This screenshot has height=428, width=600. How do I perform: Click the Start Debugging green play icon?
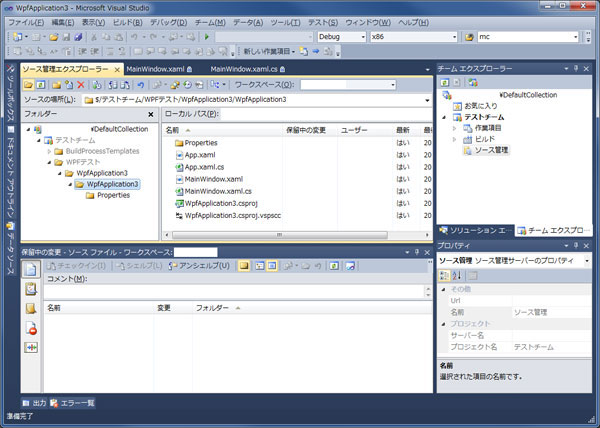click(205, 37)
